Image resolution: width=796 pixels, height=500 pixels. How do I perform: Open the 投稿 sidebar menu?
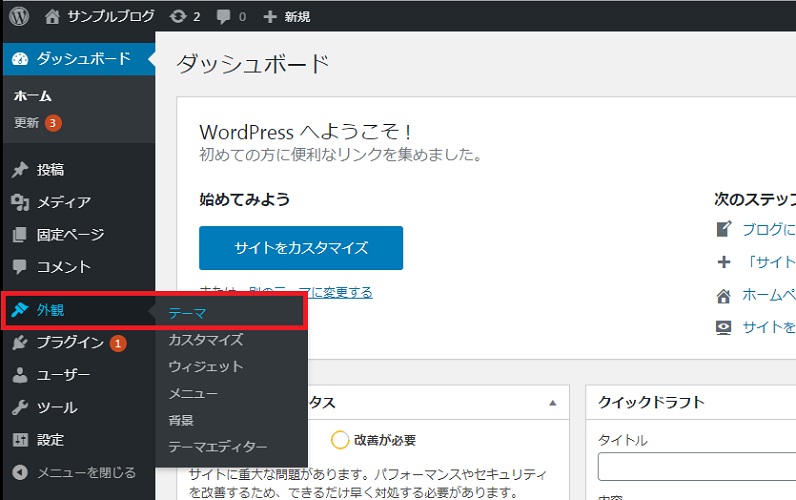click(x=79, y=170)
